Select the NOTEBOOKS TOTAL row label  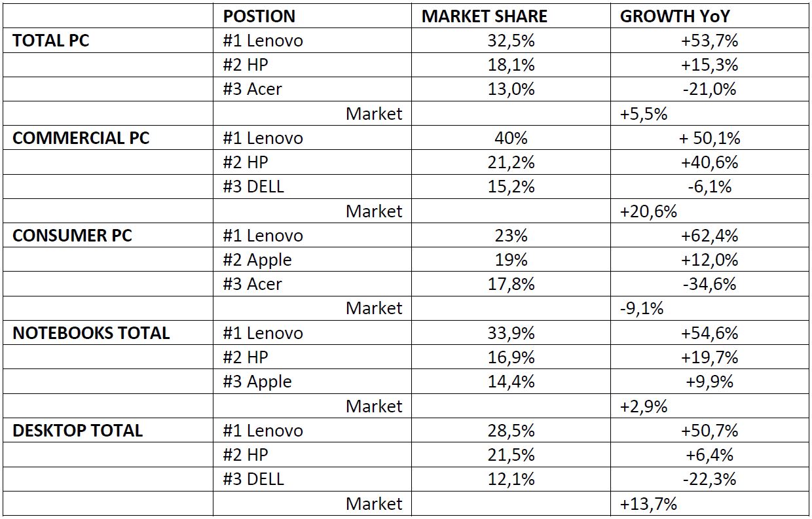[x=91, y=332]
